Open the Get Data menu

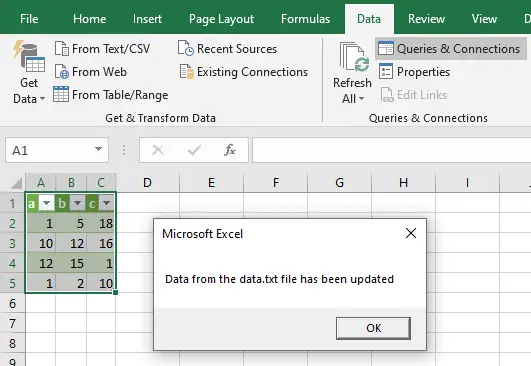(x=29, y=72)
